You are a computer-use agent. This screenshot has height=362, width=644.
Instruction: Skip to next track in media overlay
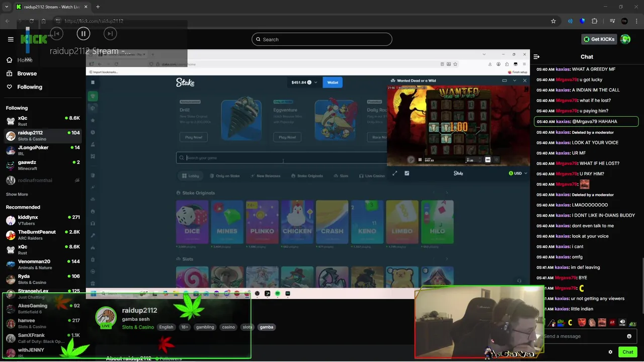click(110, 34)
